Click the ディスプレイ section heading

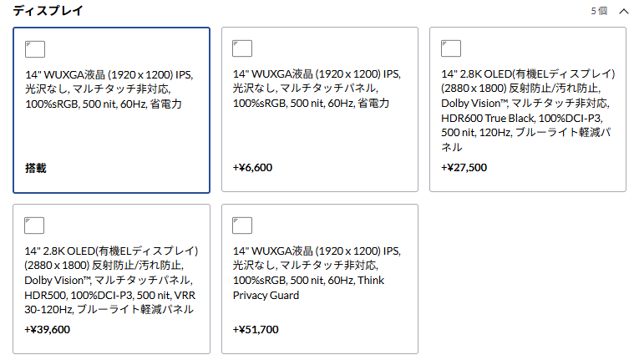point(48,11)
